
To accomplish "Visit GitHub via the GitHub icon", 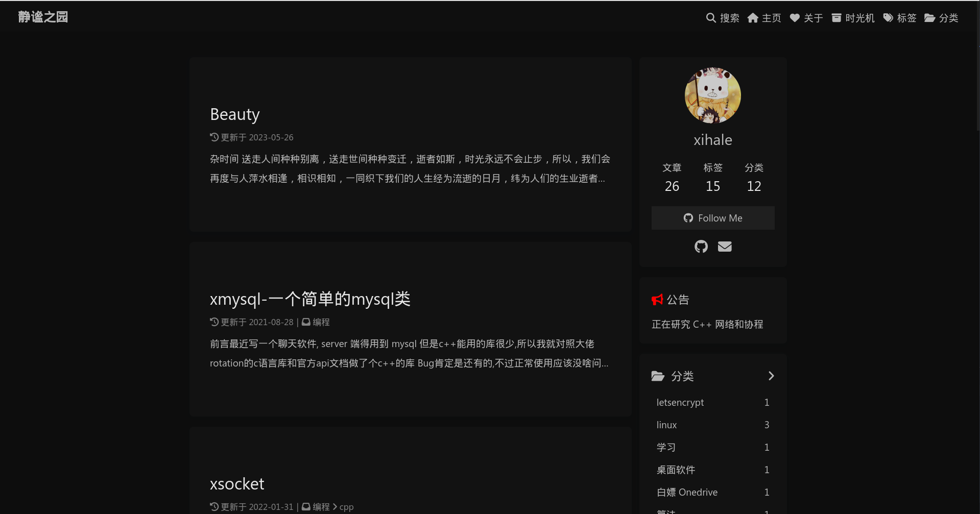I will 701,247.
